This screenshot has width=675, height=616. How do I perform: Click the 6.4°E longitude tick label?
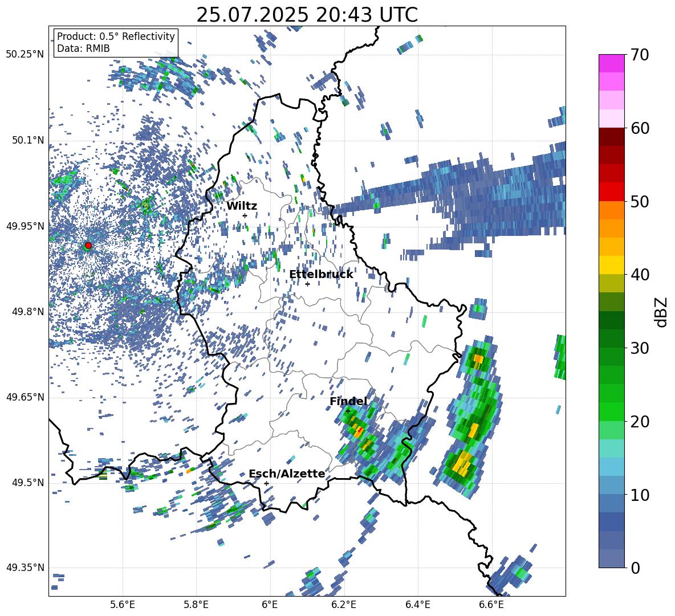click(x=417, y=605)
